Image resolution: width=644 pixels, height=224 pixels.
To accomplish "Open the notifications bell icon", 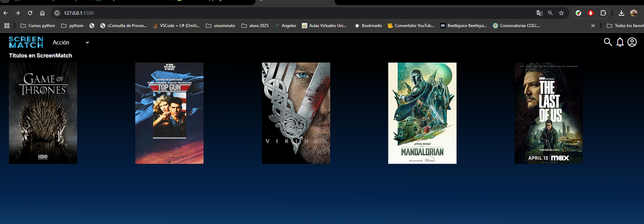I will [x=620, y=42].
